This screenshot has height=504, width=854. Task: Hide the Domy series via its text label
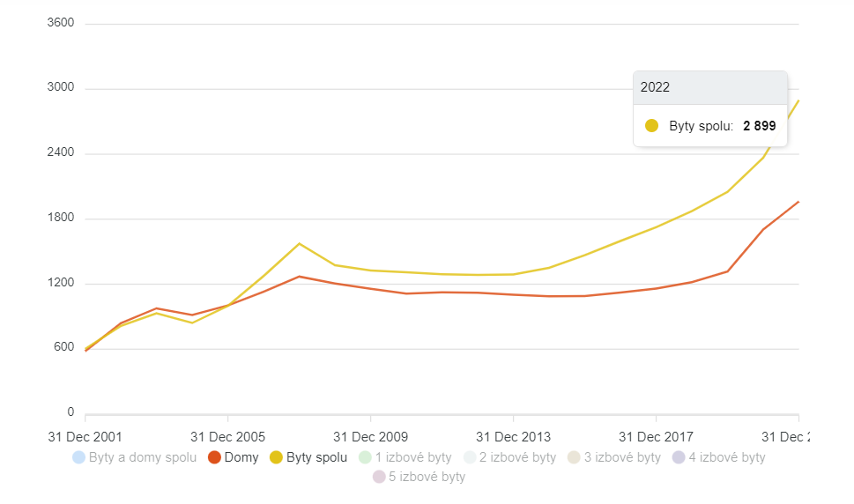241,457
